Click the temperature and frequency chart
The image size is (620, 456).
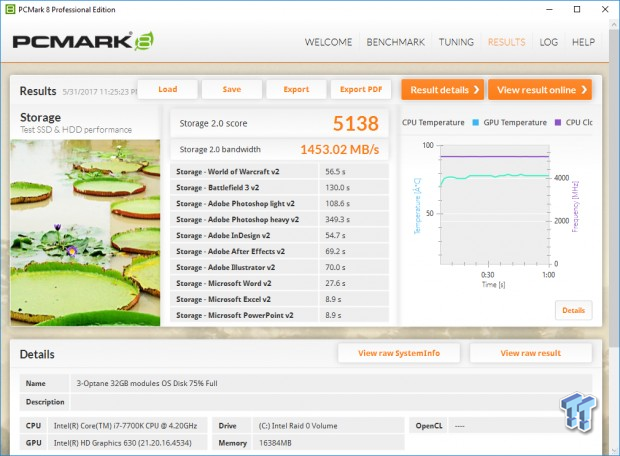(x=495, y=205)
